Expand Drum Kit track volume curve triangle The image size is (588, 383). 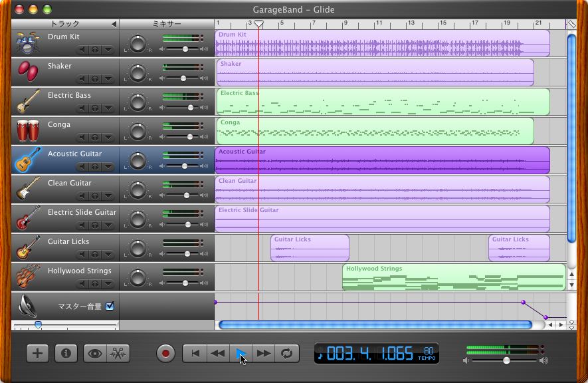pos(108,49)
